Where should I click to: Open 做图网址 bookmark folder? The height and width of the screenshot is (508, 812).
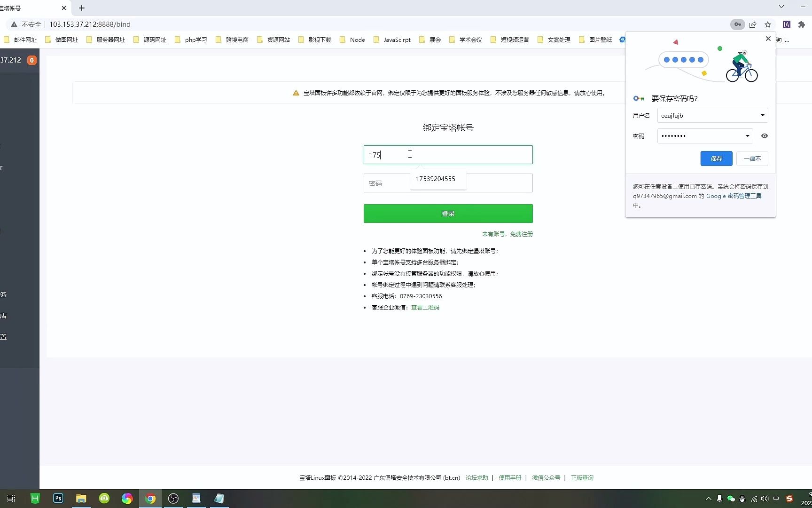pos(62,40)
